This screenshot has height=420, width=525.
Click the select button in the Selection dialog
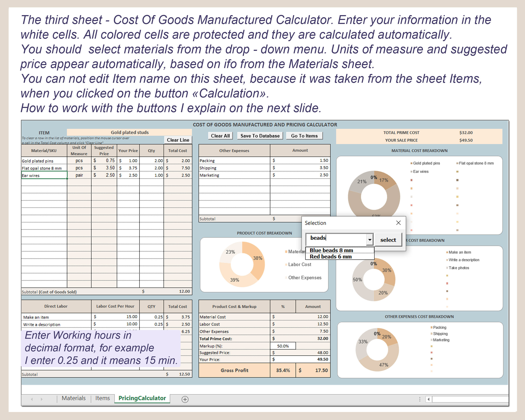click(x=388, y=240)
